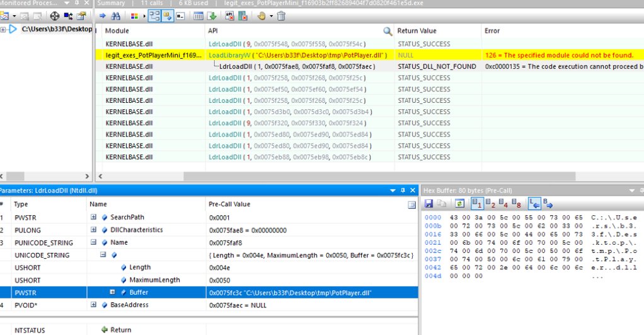
Task: Pin the Parameters panel
Action: [403, 191]
